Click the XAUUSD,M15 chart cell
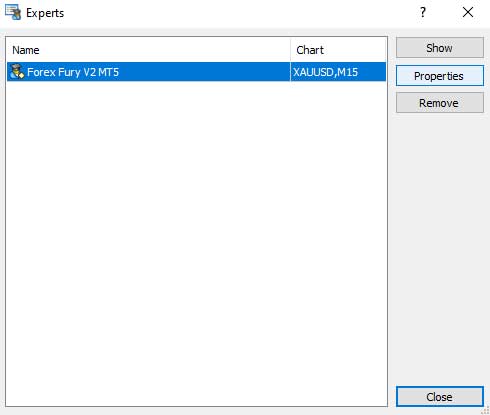Viewport: 490px width, 415px height. [338, 72]
